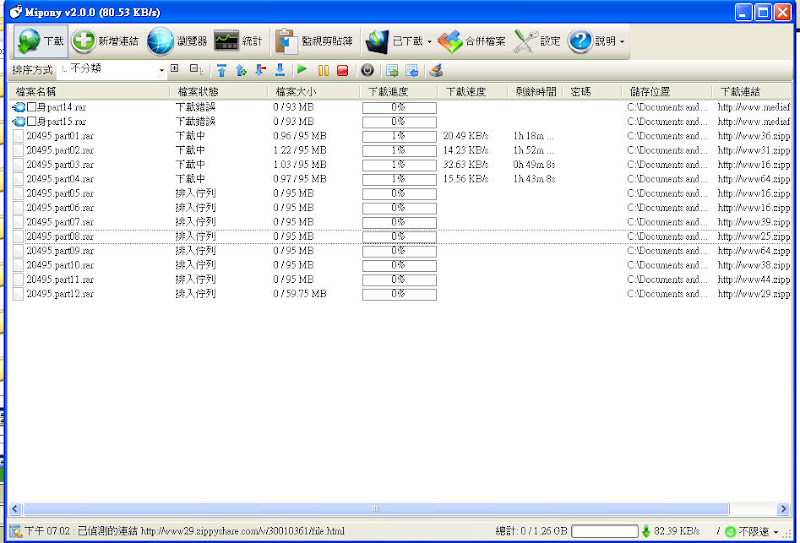
Task: Sort by 剩餘時間 column header
Action: tap(535, 91)
